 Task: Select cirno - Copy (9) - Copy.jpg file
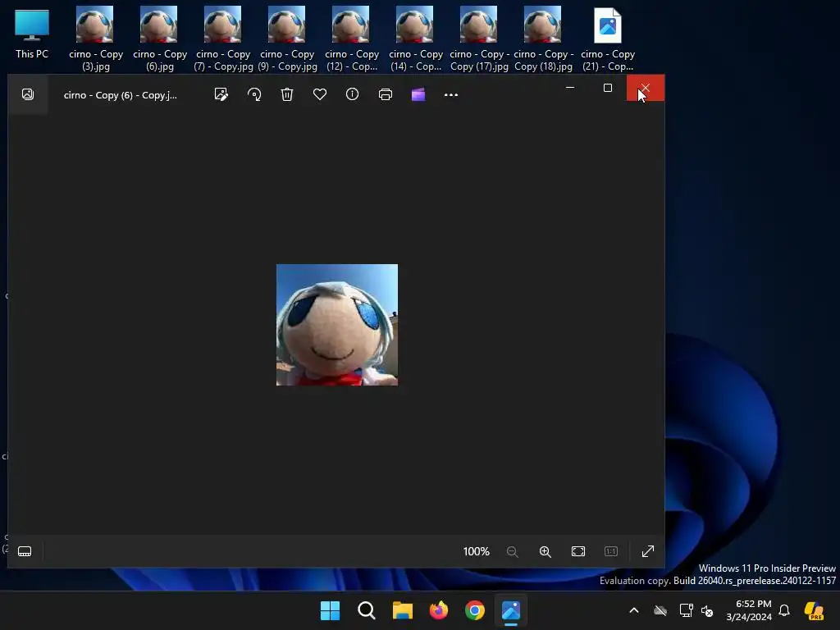tap(287, 39)
